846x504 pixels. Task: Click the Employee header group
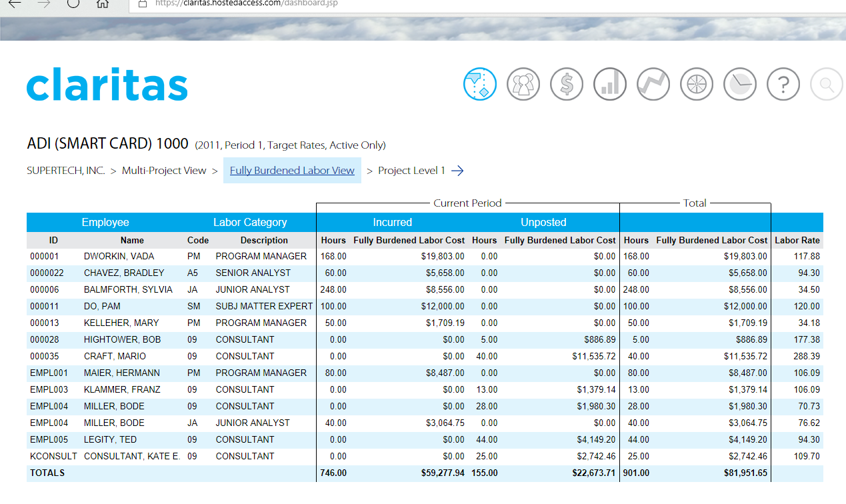point(105,223)
